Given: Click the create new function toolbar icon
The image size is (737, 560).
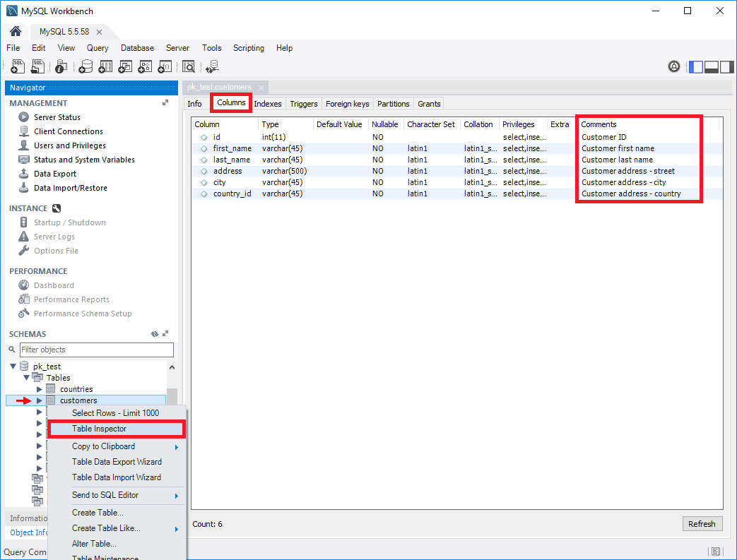Looking at the screenshot, I should [x=165, y=66].
